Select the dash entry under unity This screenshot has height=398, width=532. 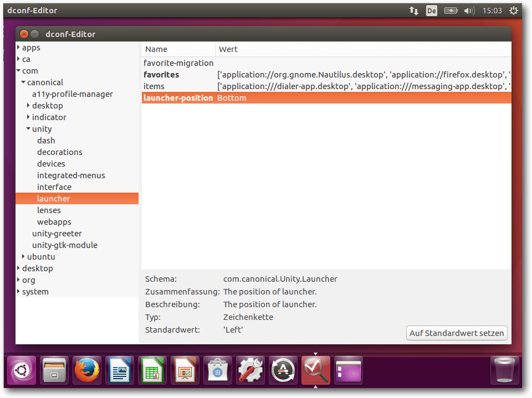tap(46, 141)
